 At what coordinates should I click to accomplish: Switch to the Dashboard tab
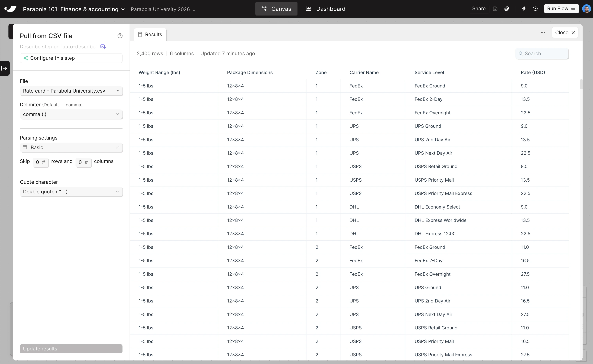(x=326, y=9)
